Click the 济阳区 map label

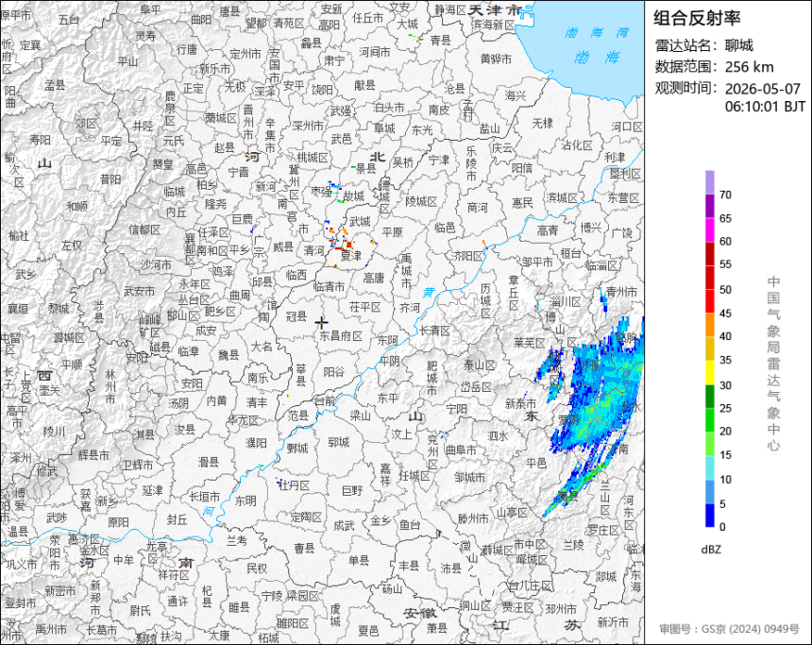tap(467, 255)
